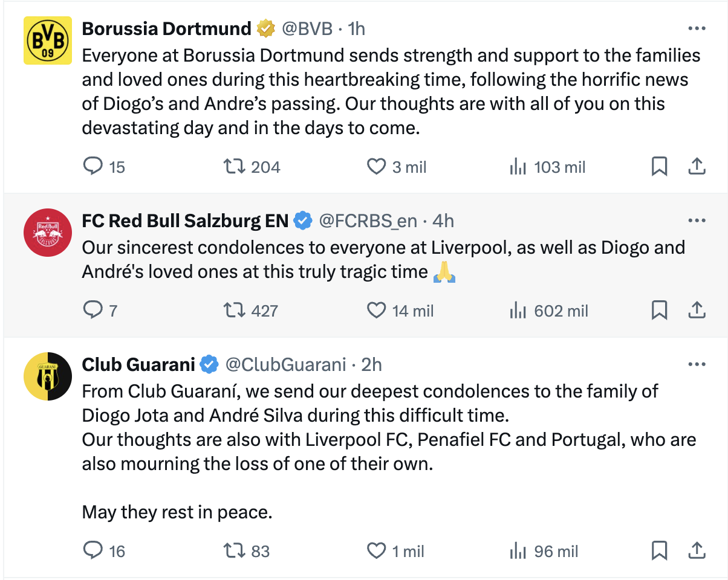Open more options on Borussia Dortmund post
Image resolution: width=728 pixels, height=580 pixels.
697,28
